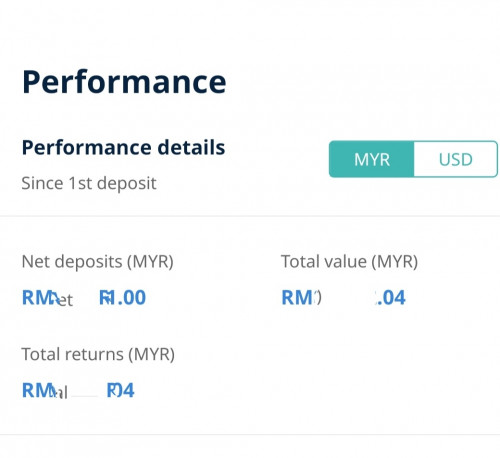Screen dimensions: 500x458
Task: Tap the word details in section title
Action: point(191,147)
